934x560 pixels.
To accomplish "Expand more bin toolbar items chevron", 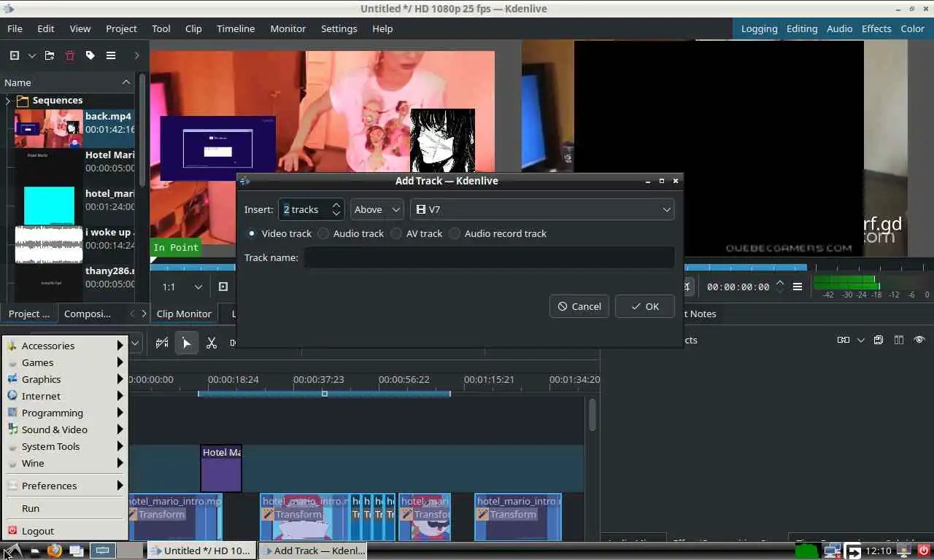I will 136,55.
